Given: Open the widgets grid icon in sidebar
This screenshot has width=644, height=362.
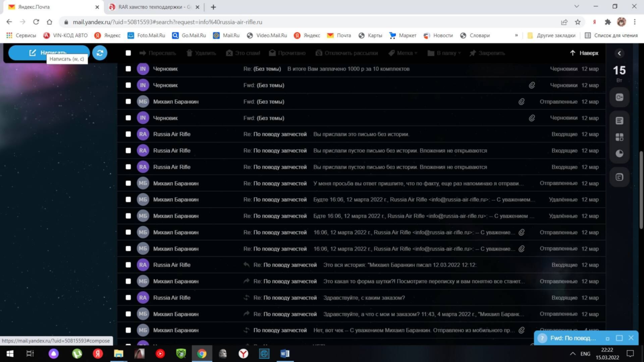Looking at the screenshot, I should pyautogui.click(x=619, y=137).
